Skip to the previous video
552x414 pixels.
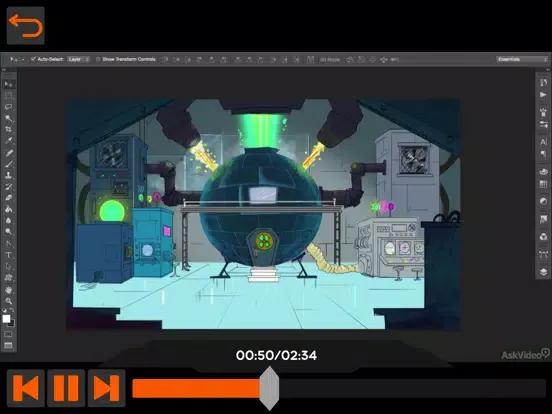point(26,388)
